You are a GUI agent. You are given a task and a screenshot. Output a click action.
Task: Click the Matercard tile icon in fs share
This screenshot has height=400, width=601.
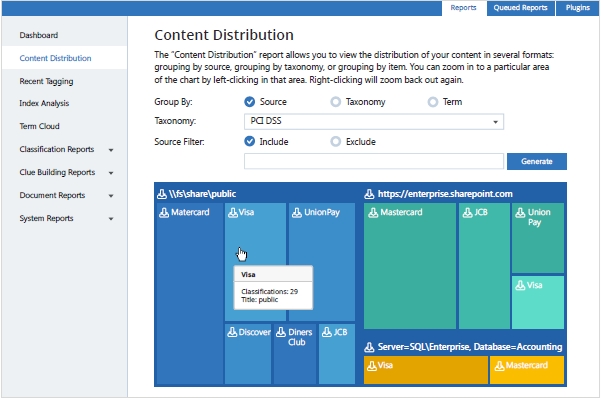point(164,212)
